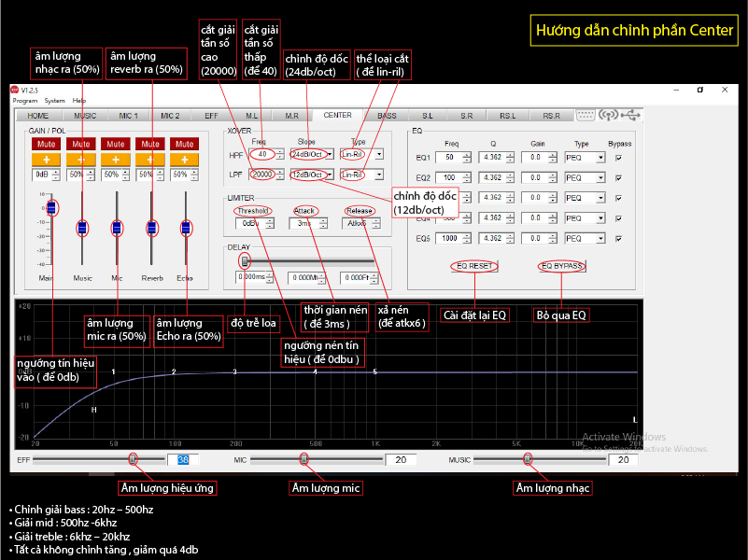Click the LPF Freq field showing 20000
The height and width of the screenshot is (560, 748).
pyautogui.click(x=262, y=175)
